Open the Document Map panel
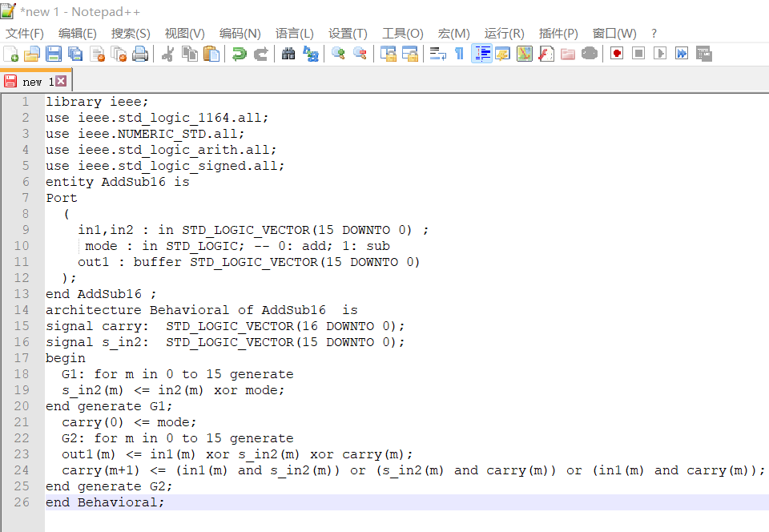769x532 pixels. (x=524, y=54)
